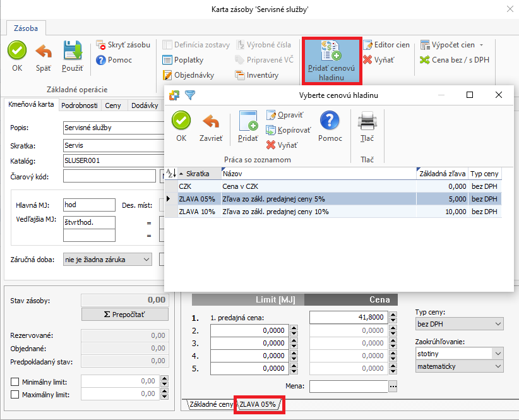
Task: Click Skryť zásobu in the ribbon
Action: [x=123, y=45]
